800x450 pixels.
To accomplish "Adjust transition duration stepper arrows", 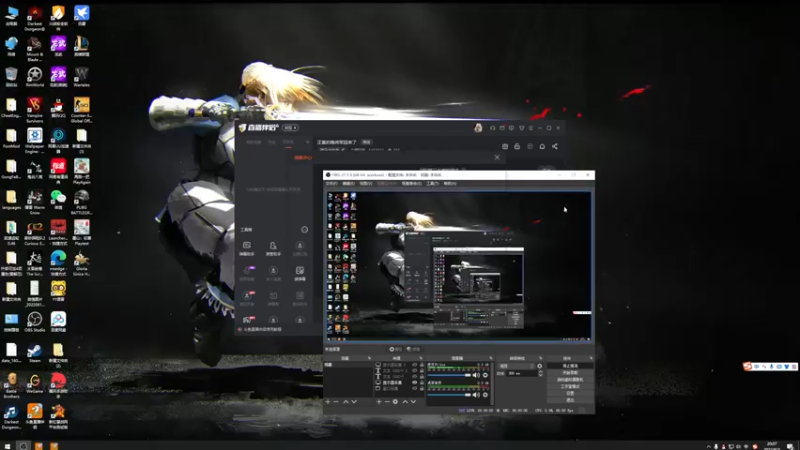I will pyautogui.click(x=541, y=373).
